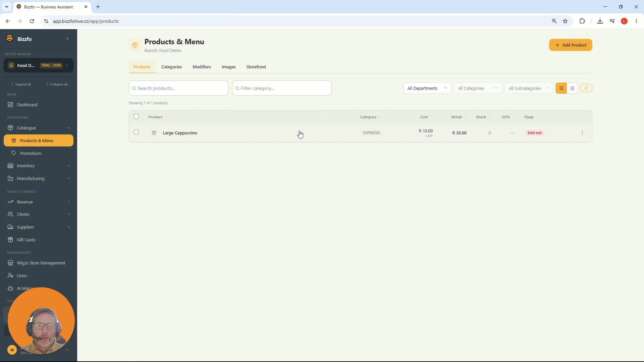
Task: Tick the Large Cappuccino row checkbox
Action: tap(136, 132)
